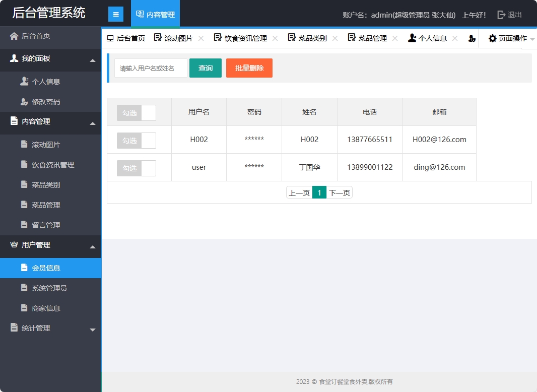Viewport: 537px width, 392px height.
Task: Open the truncated user-icon tab near 页面操作
Action: (x=472, y=38)
